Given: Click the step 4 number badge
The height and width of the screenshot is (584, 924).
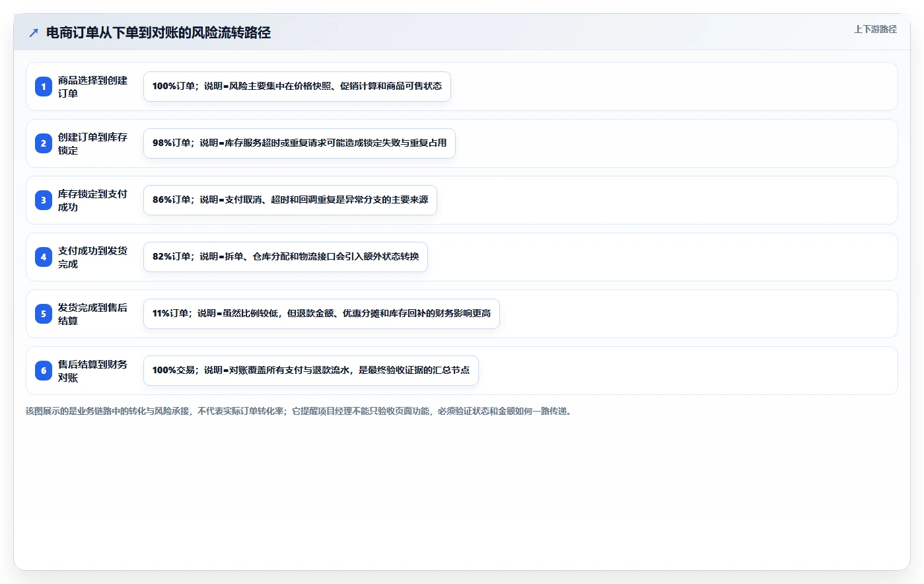Looking at the screenshot, I should coord(44,257).
